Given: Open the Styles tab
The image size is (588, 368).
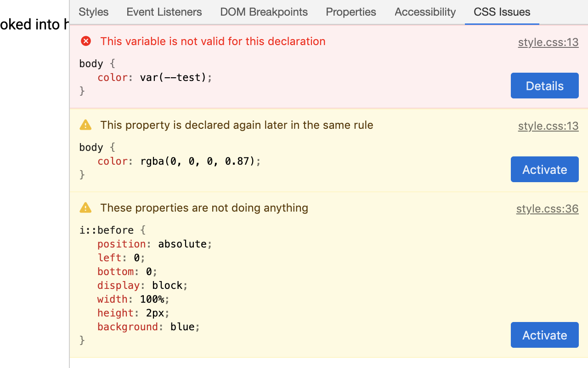Looking at the screenshot, I should [x=94, y=12].
